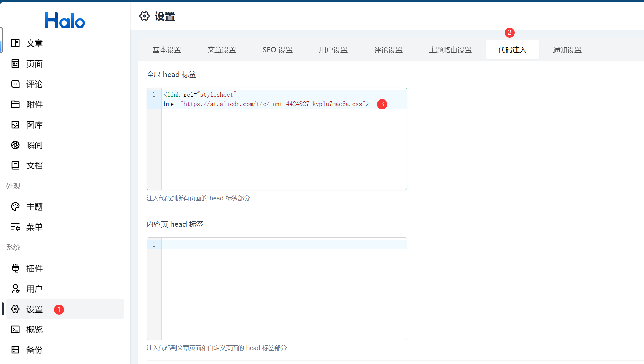
Task: Open the 图库 gallery icon
Action: pyautogui.click(x=15, y=125)
